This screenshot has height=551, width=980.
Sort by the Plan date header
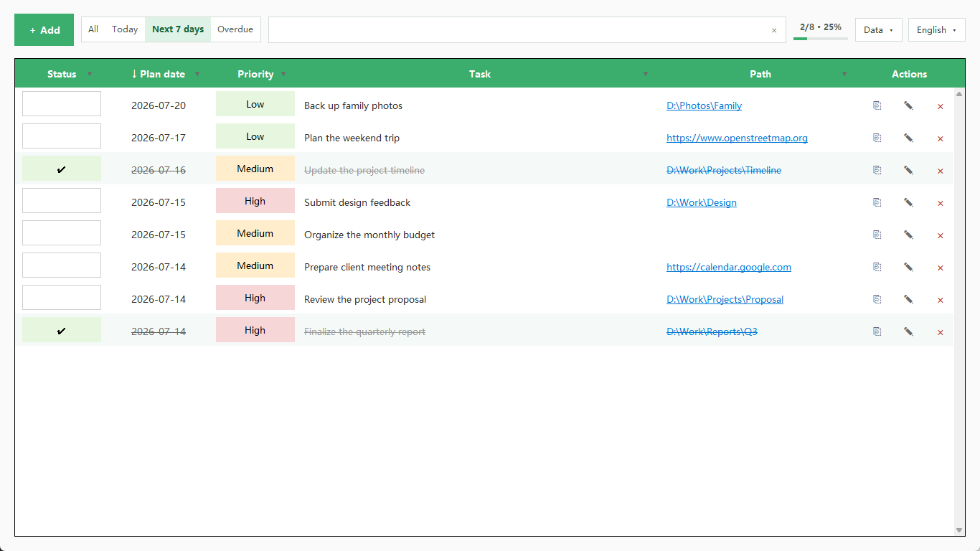[158, 74]
